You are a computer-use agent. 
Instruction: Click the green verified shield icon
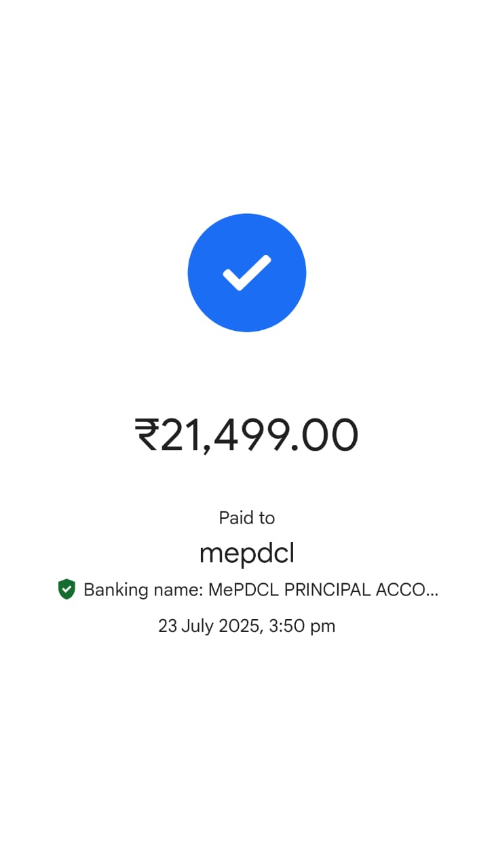point(66,589)
